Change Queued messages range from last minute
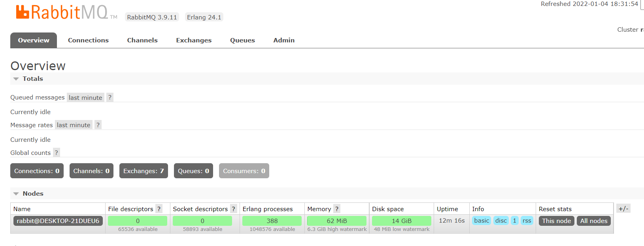This screenshot has width=644, height=246. [x=85, y=97]
